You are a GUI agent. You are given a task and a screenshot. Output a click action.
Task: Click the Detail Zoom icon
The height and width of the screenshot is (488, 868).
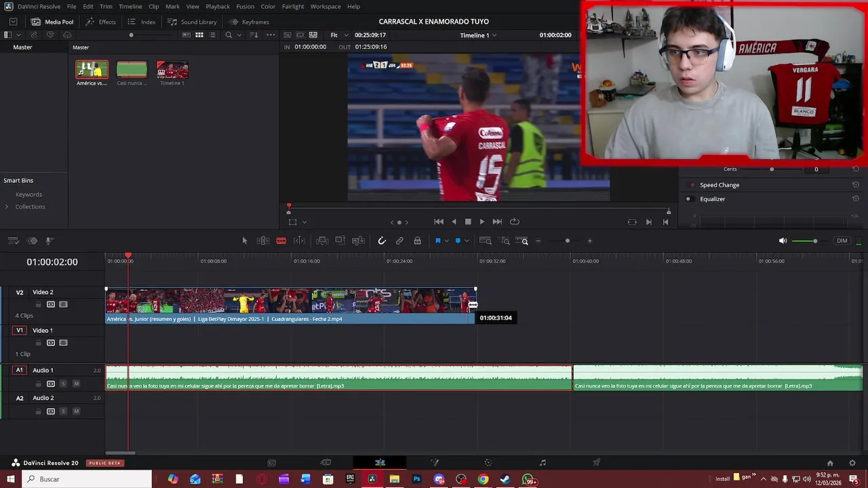click(x=505, y=241)
